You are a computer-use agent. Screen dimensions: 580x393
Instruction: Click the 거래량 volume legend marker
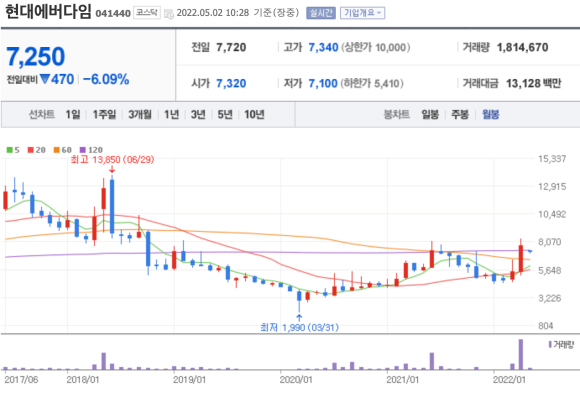coord(550,345)
